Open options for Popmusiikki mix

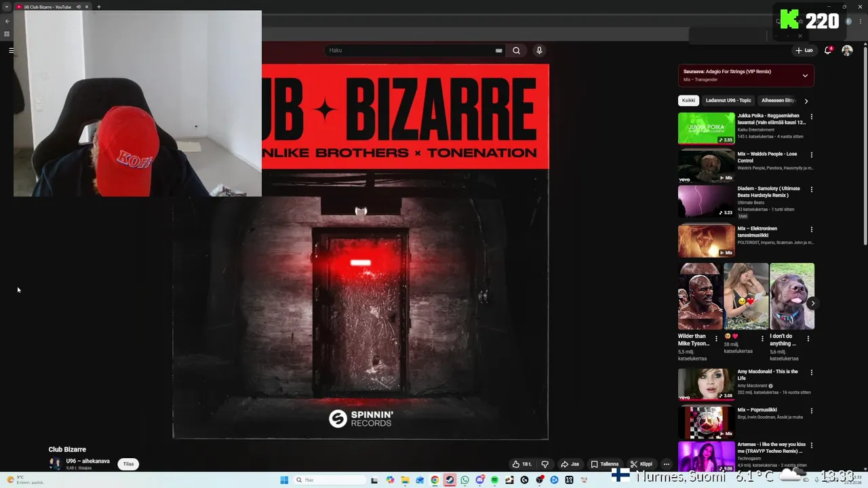811,411
